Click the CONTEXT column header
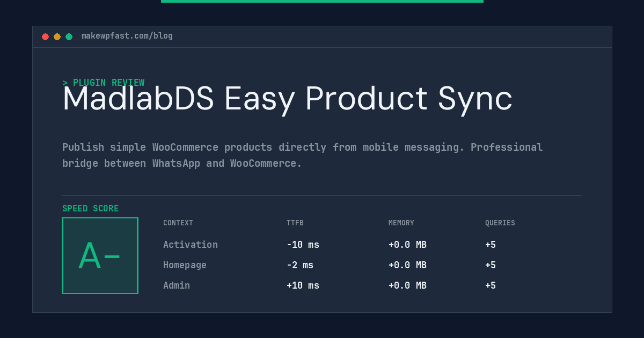This screenshot has height=338, width=644. [x=178, y=223]
